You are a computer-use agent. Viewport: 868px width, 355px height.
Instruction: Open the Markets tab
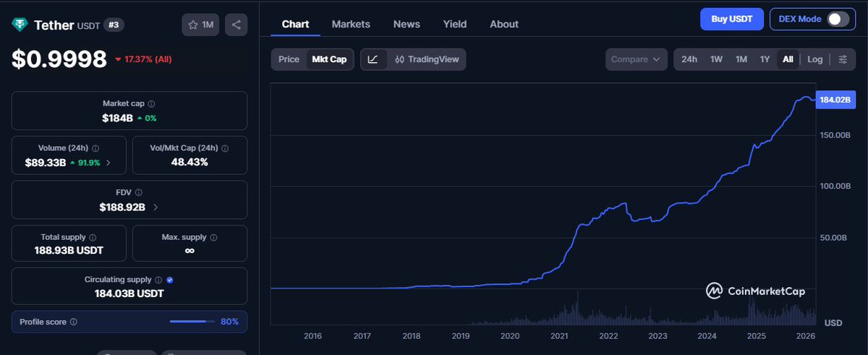[x=351, y=24]
